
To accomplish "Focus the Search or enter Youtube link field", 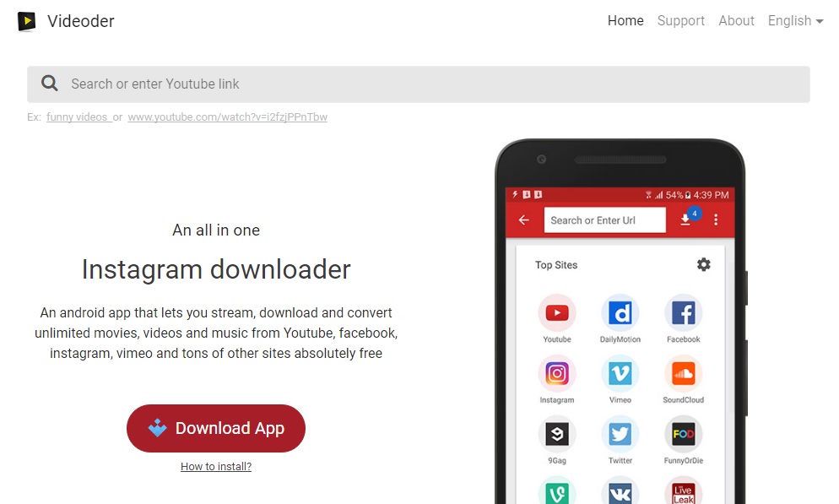I will (x=419, y=84).
